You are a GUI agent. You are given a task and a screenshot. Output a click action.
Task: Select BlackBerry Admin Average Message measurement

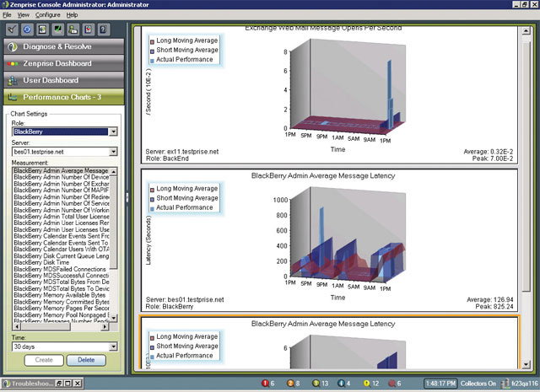[x=61, y=170]
